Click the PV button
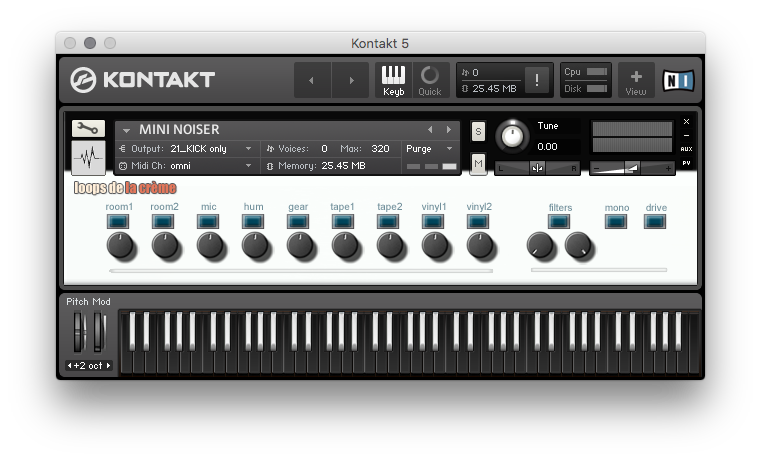 point(686,163)
